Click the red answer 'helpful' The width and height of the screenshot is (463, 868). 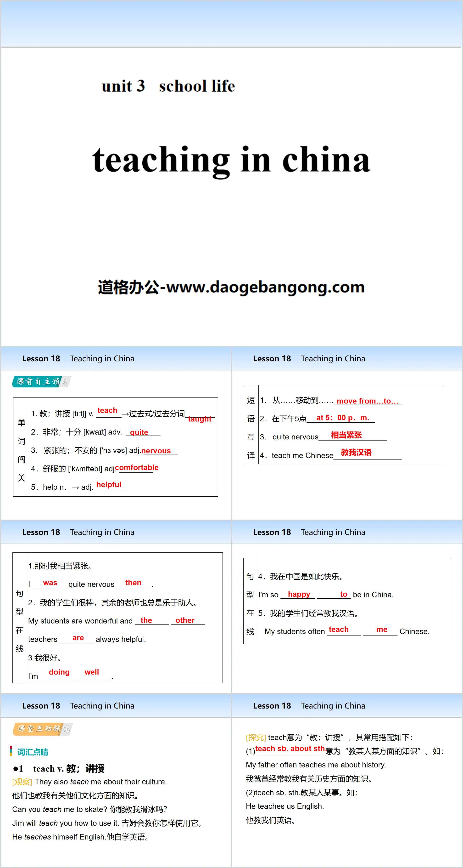click(x=109, y=485)
